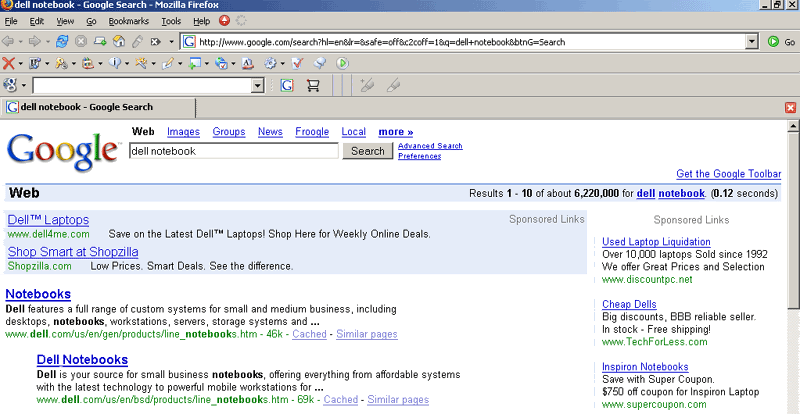Click the document with red checkmark icon
Image resolution: width=800 pixels, height=414 pixels.
pyautogui.click(x=297, y=63)
